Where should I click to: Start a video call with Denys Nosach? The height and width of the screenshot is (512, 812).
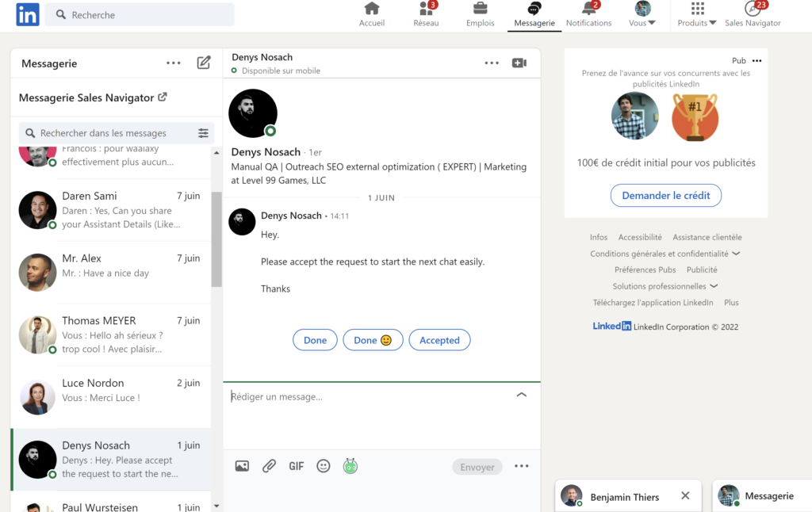(519, 63)
